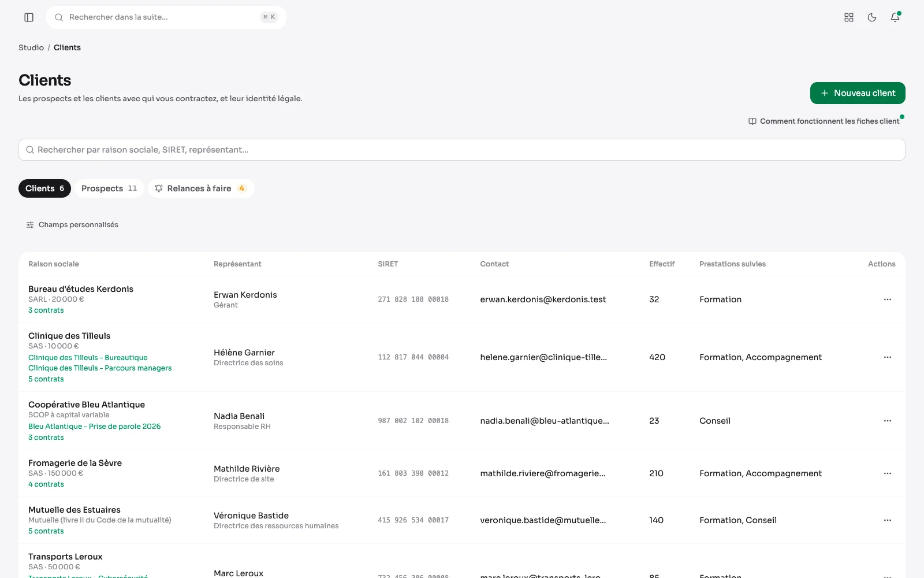Open actions menu for Mutuelle des Estuaires
Screen dimensions: 924x578
coord(888,520)
